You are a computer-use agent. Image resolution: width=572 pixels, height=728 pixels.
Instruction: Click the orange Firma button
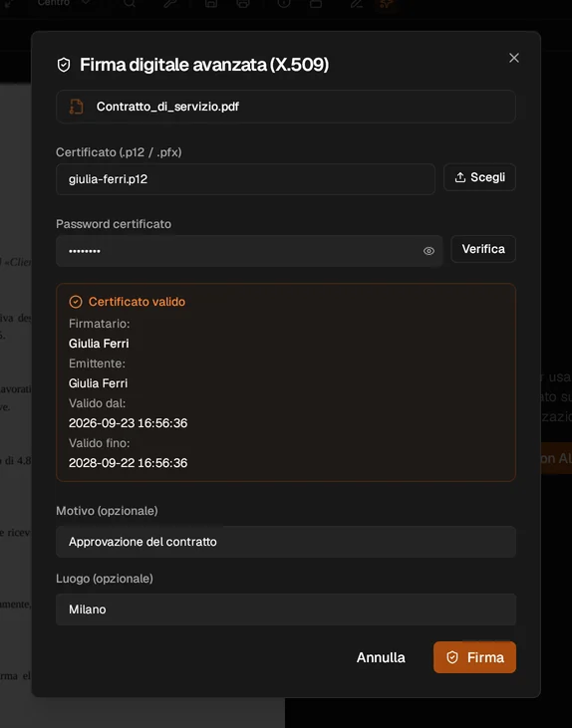coord(474,657)
